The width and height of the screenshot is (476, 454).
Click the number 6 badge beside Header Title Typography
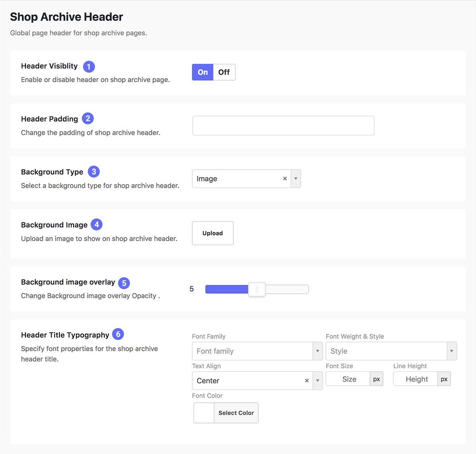[x=118, y=334]
